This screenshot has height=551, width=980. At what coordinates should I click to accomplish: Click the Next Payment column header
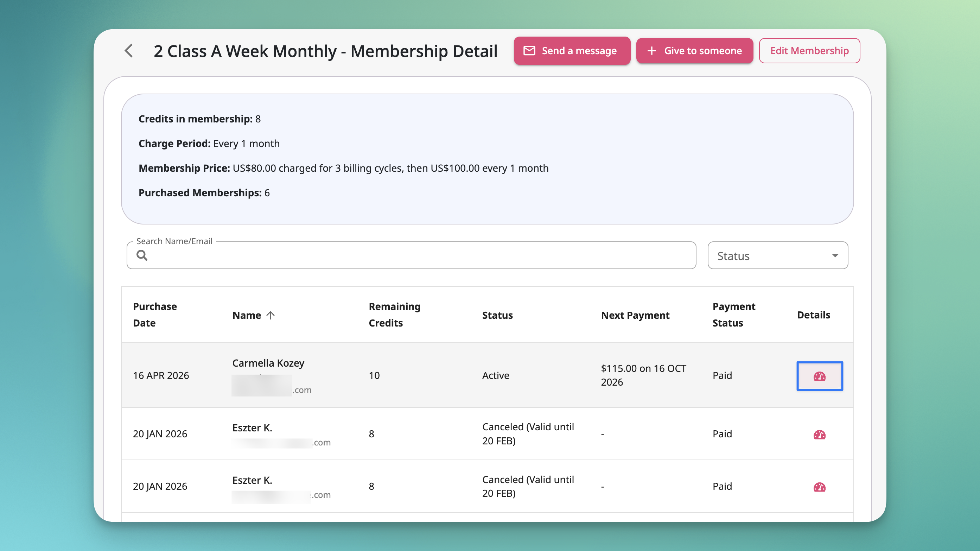click(x=635, y=315)
